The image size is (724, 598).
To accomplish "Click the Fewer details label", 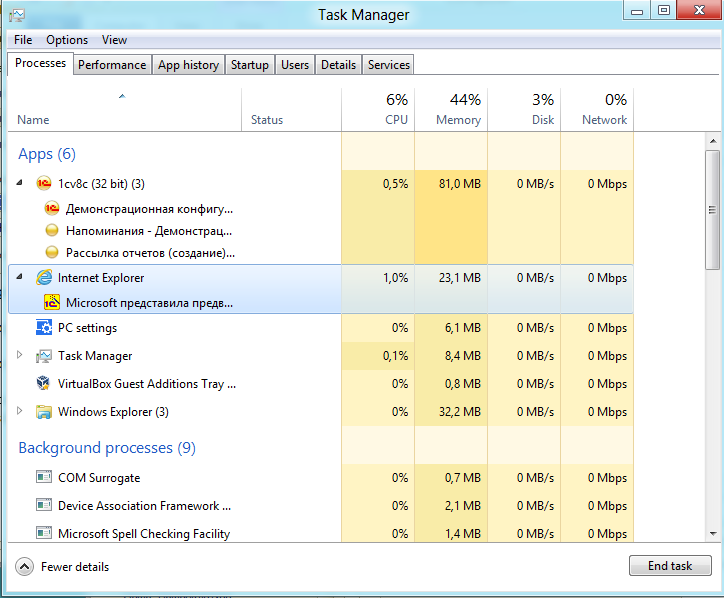I will click(75, 567).
